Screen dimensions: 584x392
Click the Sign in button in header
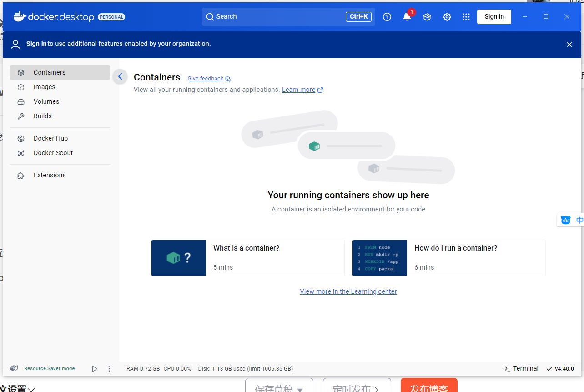(x=494, y=17)
